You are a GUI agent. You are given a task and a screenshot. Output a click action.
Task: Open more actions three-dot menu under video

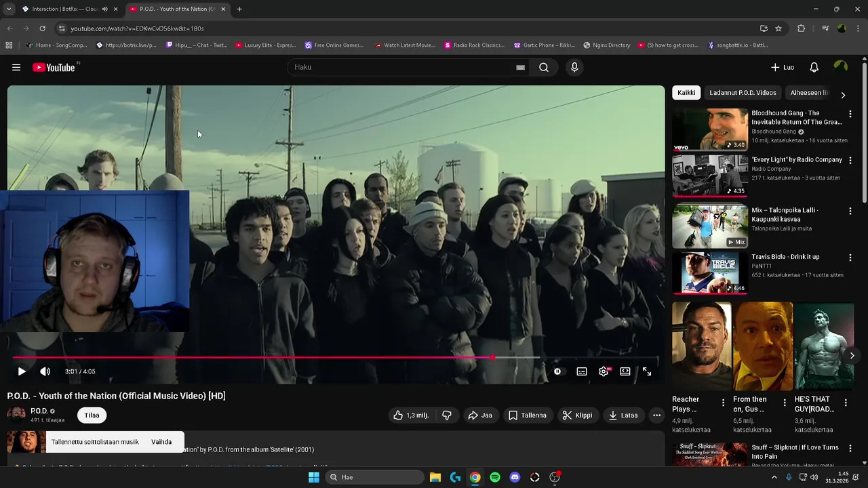(656, 415)
